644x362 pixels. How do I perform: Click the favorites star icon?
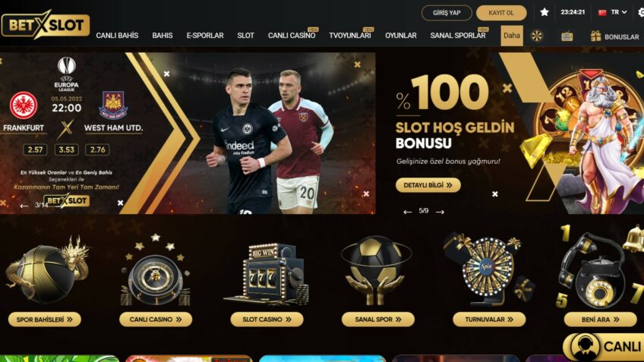point(545,12)
